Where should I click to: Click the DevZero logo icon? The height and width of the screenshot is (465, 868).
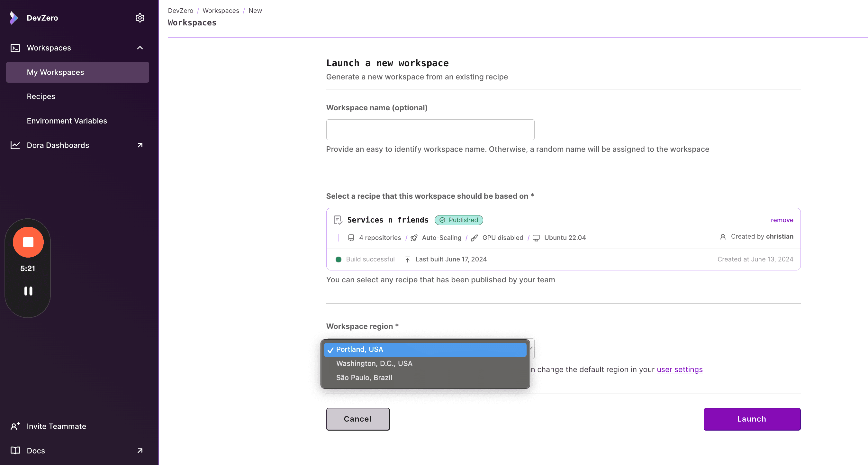15,18
